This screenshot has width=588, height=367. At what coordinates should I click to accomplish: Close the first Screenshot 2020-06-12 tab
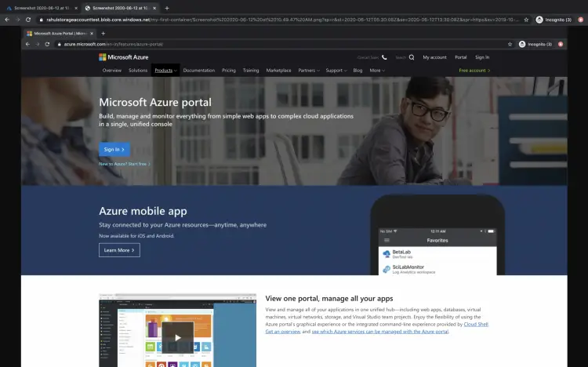tap(76, 8)
